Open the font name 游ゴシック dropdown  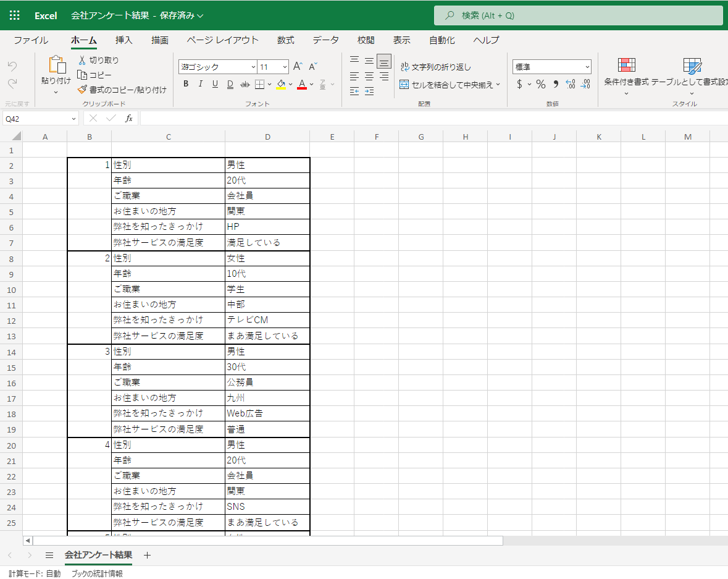254,67
